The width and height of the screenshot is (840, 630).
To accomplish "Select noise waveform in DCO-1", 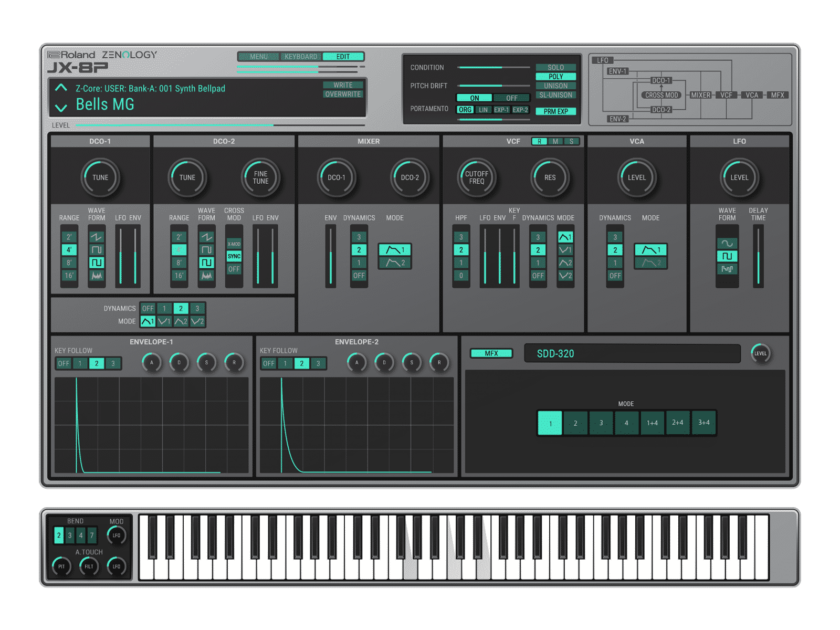I will [97, 276].
